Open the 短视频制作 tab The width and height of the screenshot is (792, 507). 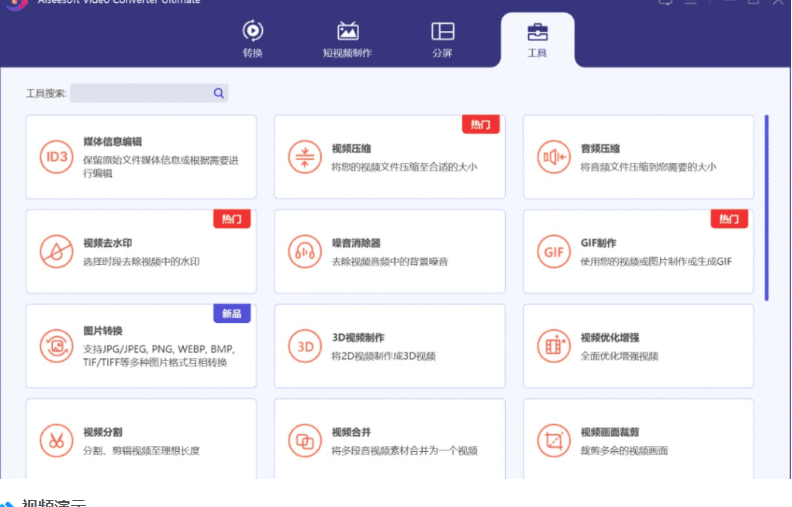347,39
